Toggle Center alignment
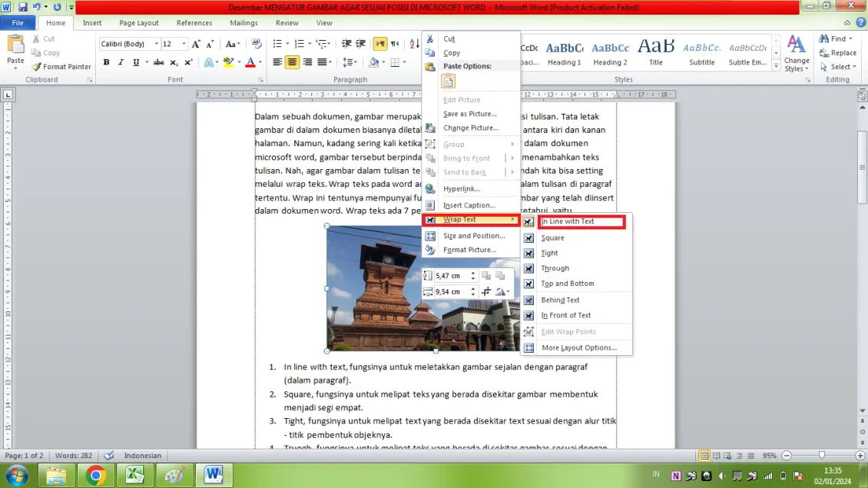The width and height of the screenshot is (868, 488). pyautogui.click(x=293, y=62)
